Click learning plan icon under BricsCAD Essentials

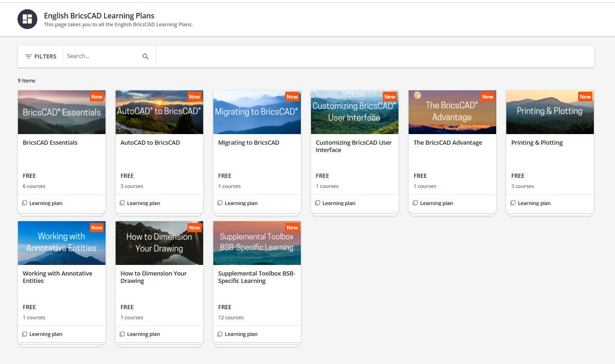pyautogui.click(x=25, y=203)
